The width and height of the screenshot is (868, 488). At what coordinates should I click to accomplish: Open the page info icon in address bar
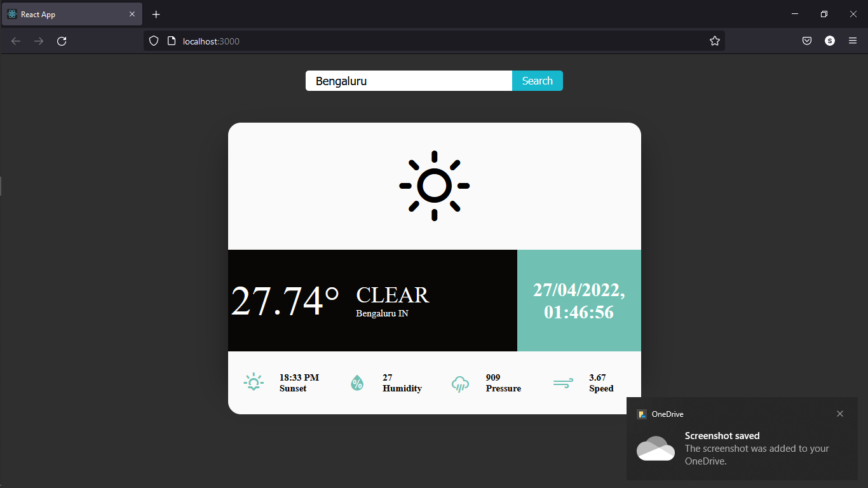(x=172, y=41)
